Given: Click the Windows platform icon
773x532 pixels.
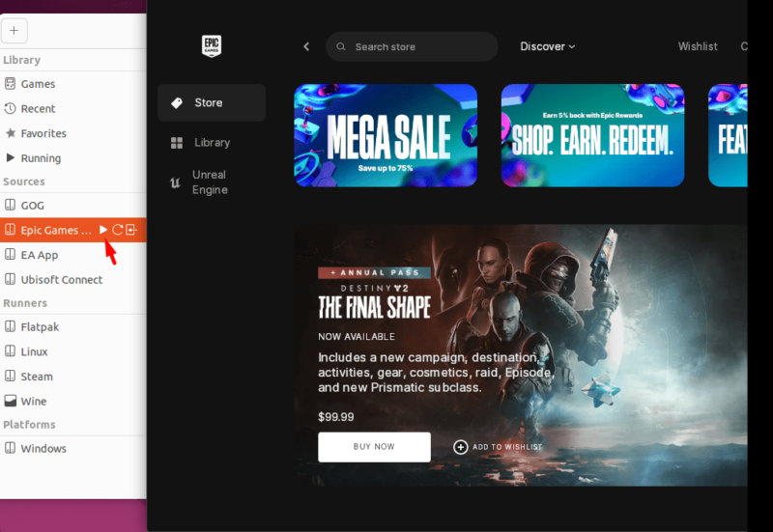Looking at the screenshot, I should click(10, 448).
